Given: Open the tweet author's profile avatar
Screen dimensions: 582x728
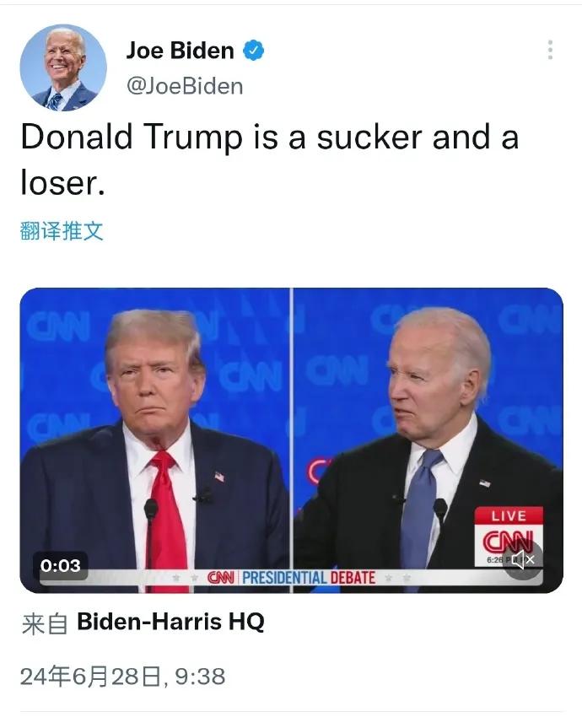Looking at the screenshot, I should tap(63, 67).
